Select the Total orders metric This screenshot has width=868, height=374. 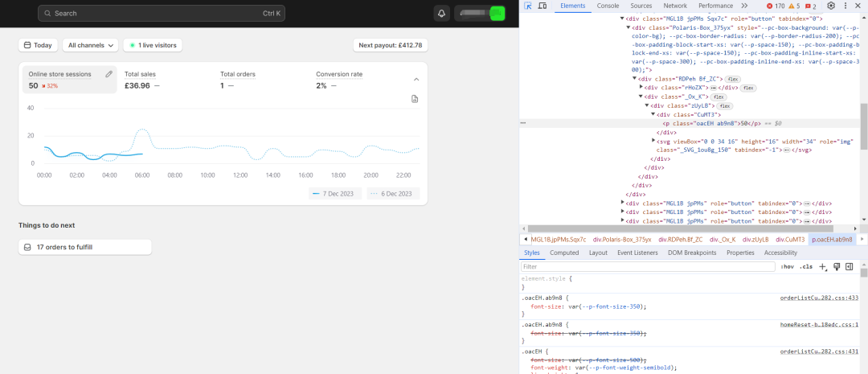[x=260, y=80]
